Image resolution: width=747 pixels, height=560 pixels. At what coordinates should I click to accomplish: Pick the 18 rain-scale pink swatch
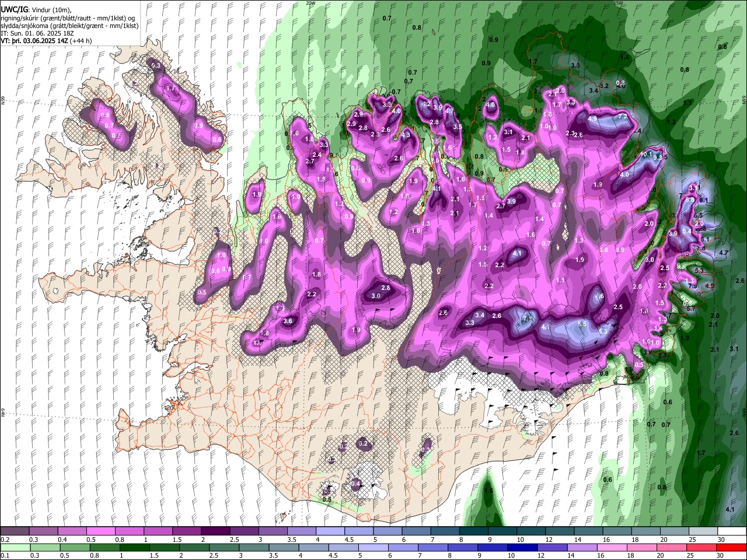(641, 548)
